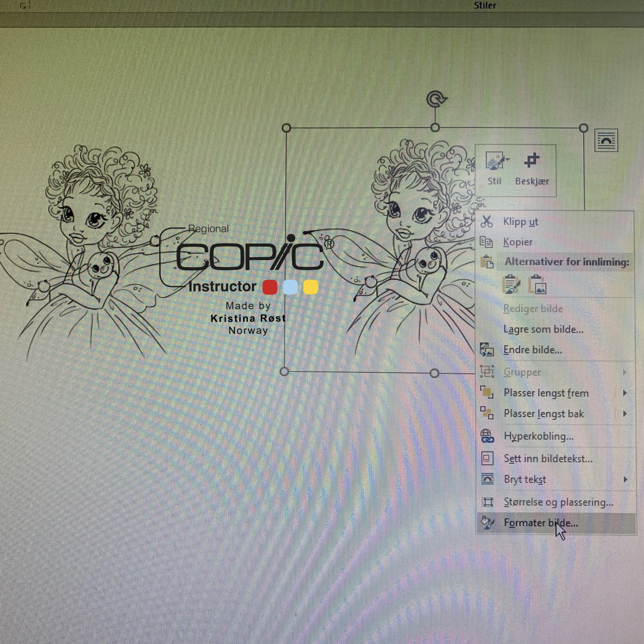Image resolution: width=644 pixels, height=644 pixels.
Task: Paste as picture icon option
Action: tap(537, 284)
